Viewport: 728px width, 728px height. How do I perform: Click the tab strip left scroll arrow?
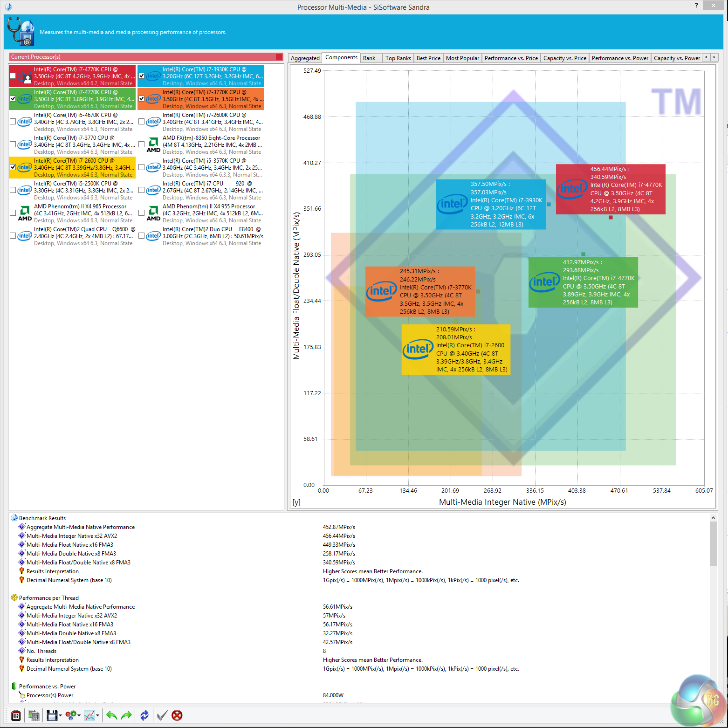coord(706,57)
